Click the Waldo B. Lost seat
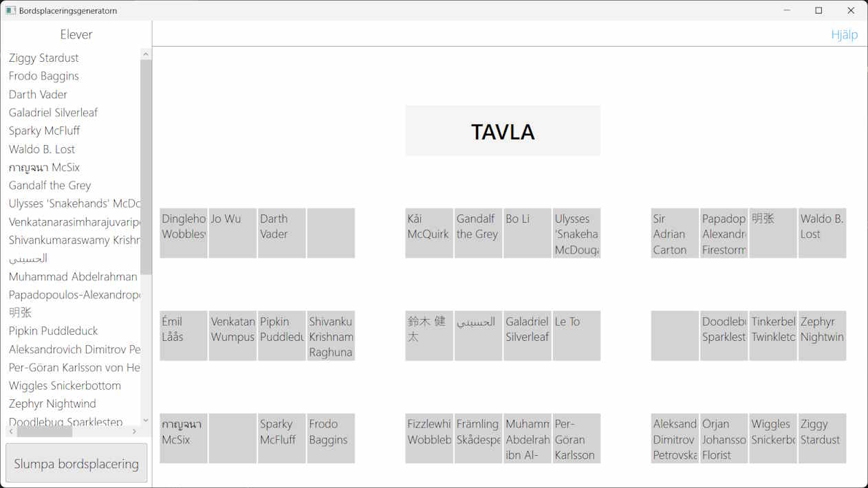 (822, 233)
